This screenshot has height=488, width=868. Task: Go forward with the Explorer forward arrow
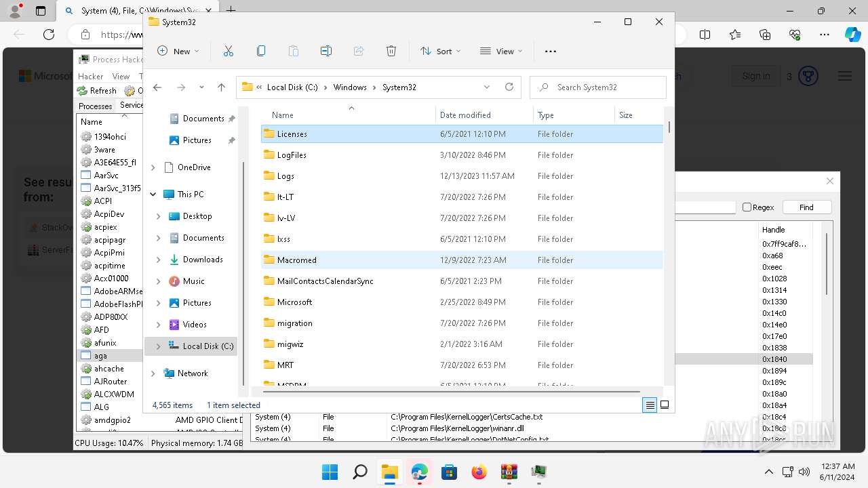[181, 87]
